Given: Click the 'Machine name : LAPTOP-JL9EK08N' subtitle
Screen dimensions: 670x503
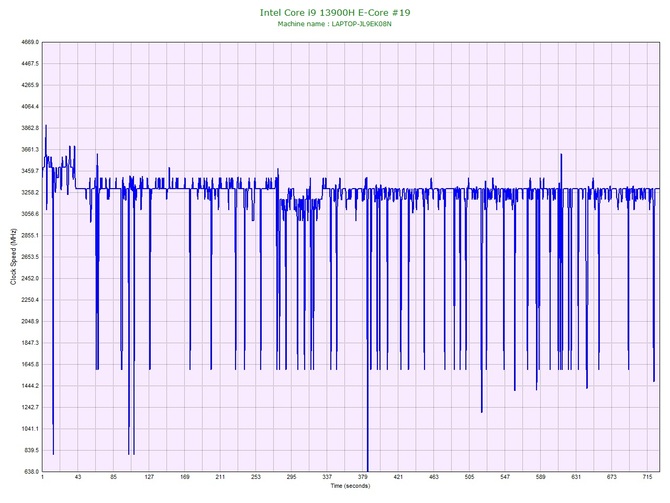Looking at the screenshot, I should pos(335,24).
